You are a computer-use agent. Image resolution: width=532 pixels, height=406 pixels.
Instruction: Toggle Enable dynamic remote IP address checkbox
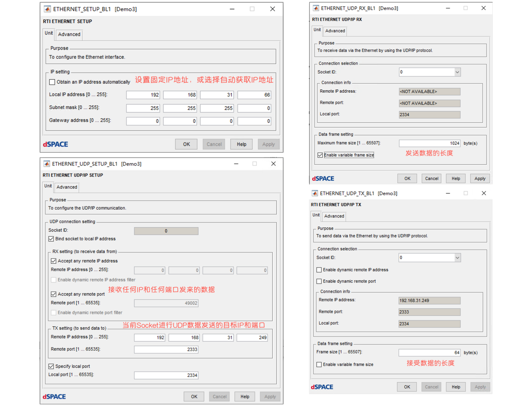tap(319, 270)
